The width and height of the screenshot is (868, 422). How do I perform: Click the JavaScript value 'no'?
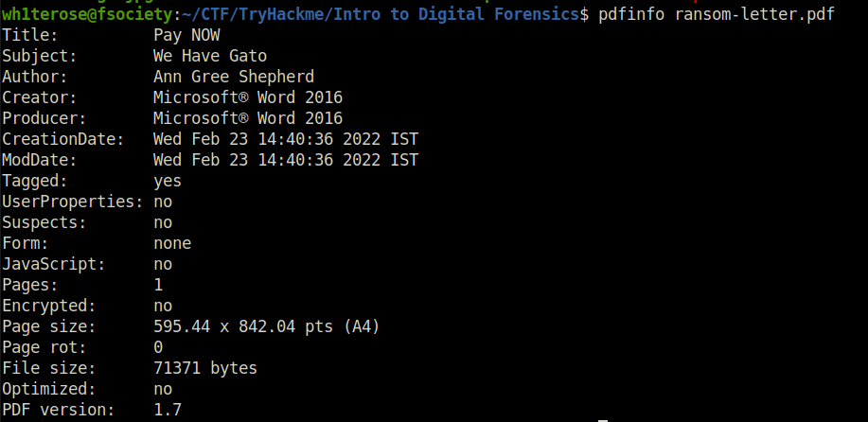coord(164,266)
